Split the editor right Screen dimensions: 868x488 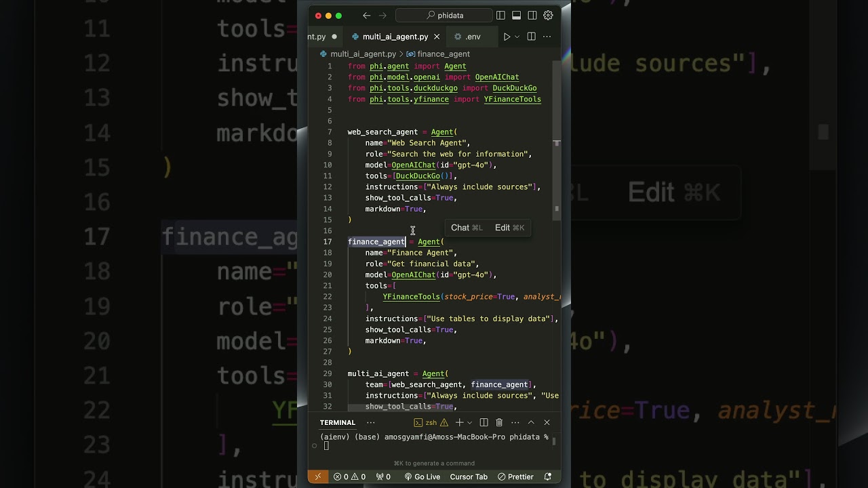click(x=531, y=37)
